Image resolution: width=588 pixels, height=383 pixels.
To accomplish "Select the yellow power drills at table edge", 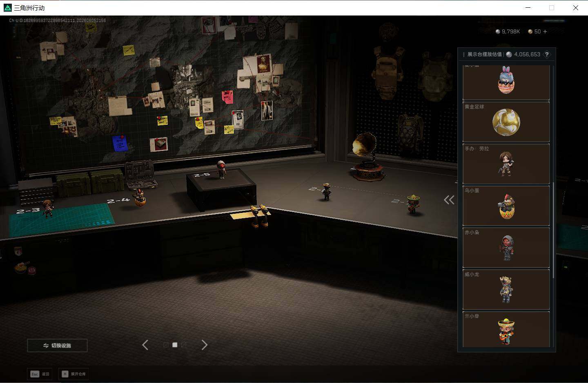I will [260, 215].
